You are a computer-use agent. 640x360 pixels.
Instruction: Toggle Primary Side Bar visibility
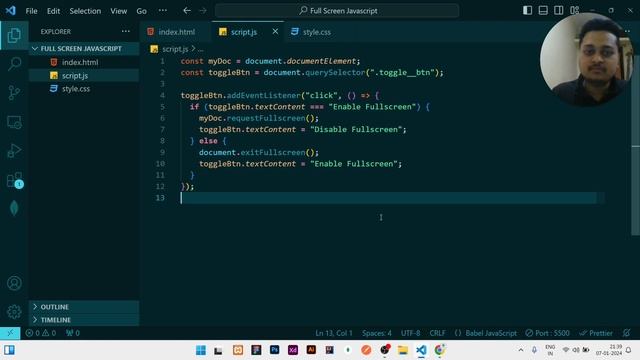point(527,11)
